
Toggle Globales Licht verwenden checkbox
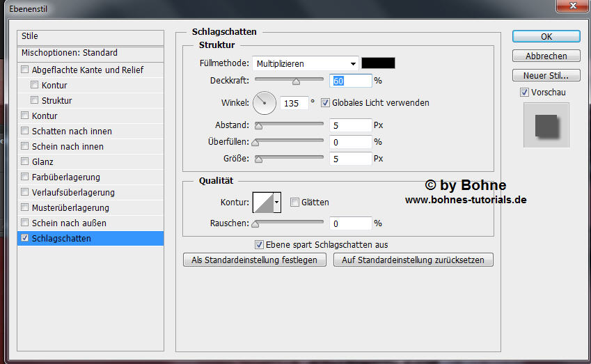pos(325,103)
